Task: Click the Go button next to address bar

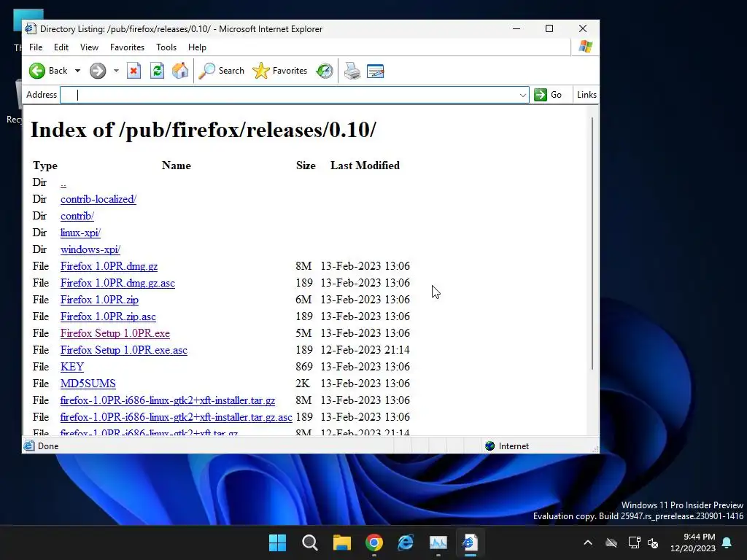Action: 548,95
